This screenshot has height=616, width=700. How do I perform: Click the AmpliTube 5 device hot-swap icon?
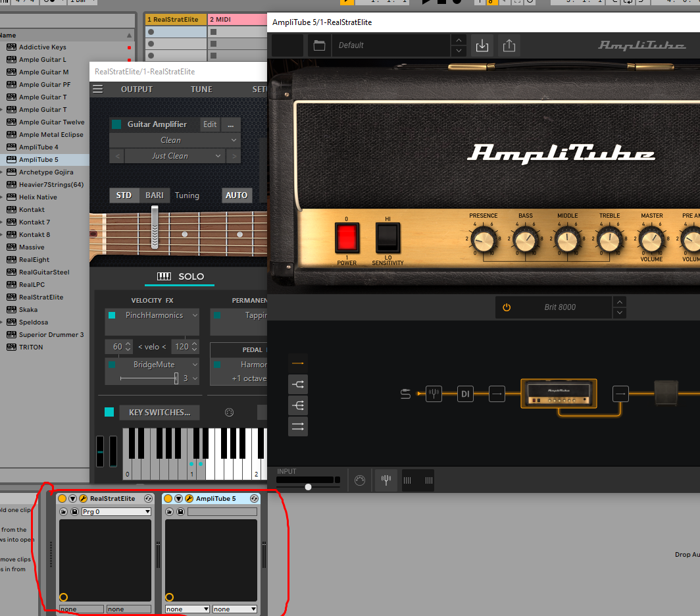(254, 498)
